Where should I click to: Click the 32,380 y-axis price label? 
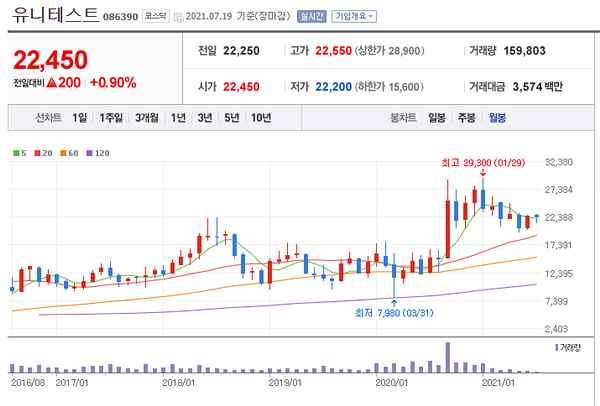[559, 162]
